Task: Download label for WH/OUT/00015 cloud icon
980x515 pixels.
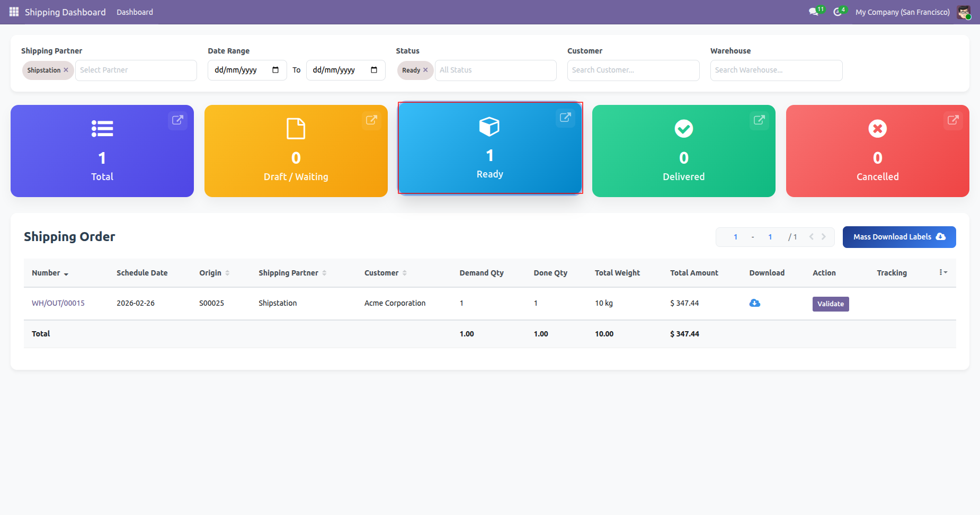Action: tap(755, 303)
